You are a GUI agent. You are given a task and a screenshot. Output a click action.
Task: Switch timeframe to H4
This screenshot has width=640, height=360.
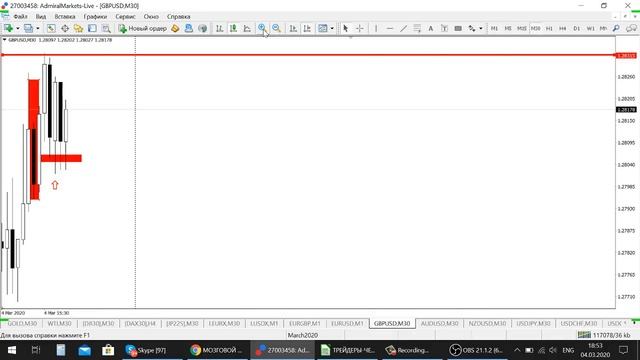click(x=563, y=28)
